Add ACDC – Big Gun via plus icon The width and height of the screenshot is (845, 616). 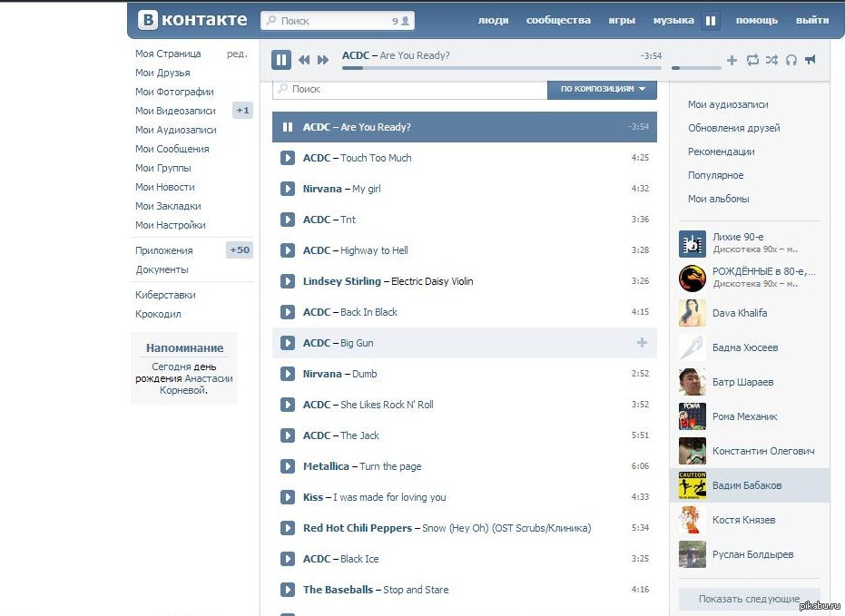point(642,342)
